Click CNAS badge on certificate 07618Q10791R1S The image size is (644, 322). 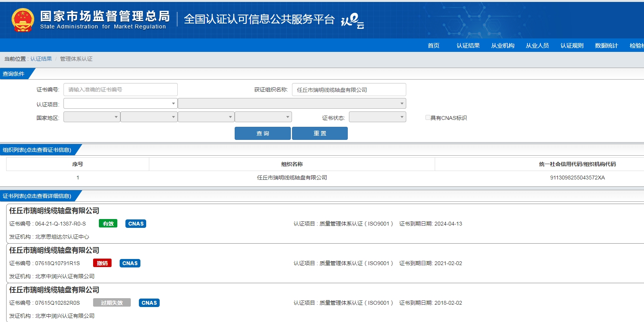(x=130, y=263)
